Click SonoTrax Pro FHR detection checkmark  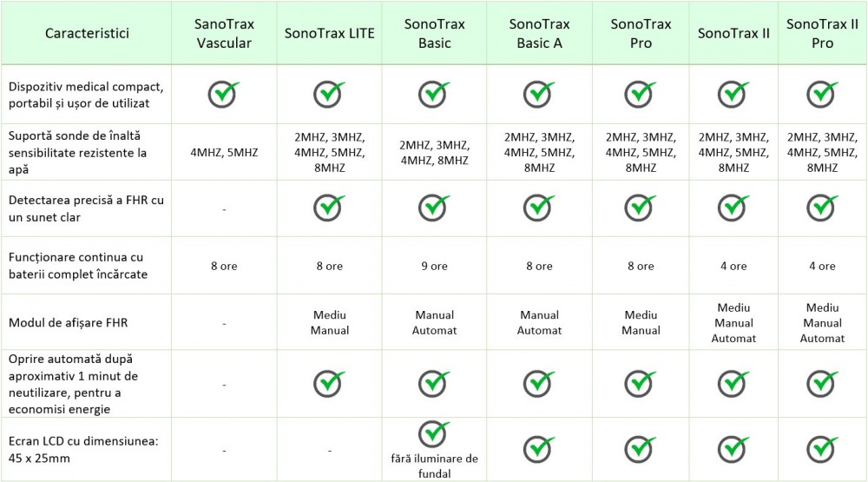[641, 208]
